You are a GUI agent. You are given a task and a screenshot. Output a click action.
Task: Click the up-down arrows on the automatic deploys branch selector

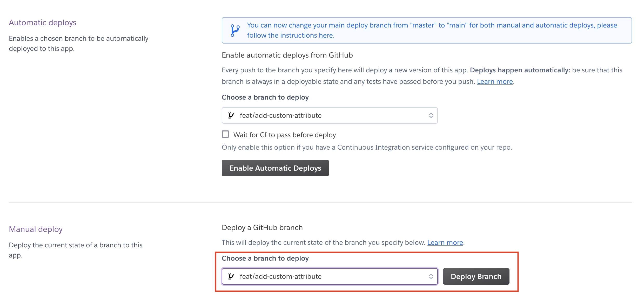click(431, 115)
